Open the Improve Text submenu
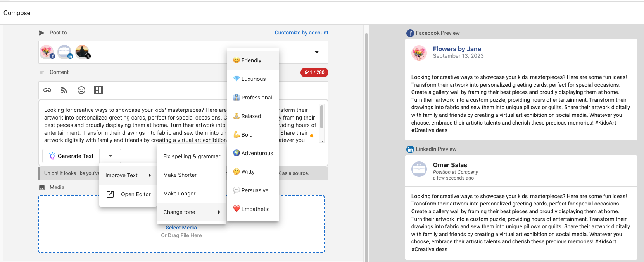The height and width of the screenshot is (262, 644). 128,175
